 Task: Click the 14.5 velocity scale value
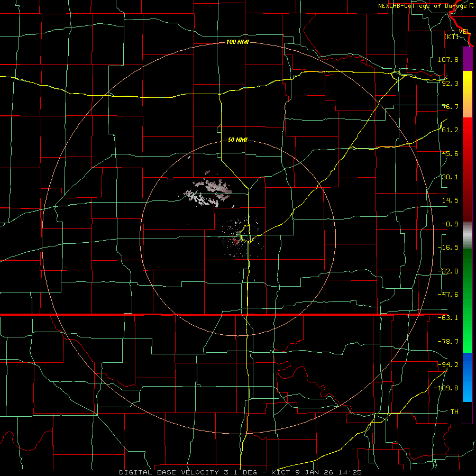tap(450, 200)
